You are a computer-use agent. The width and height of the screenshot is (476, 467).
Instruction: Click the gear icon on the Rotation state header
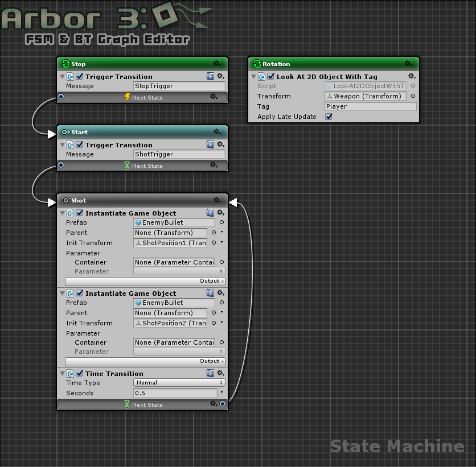[x=408, y=63]
